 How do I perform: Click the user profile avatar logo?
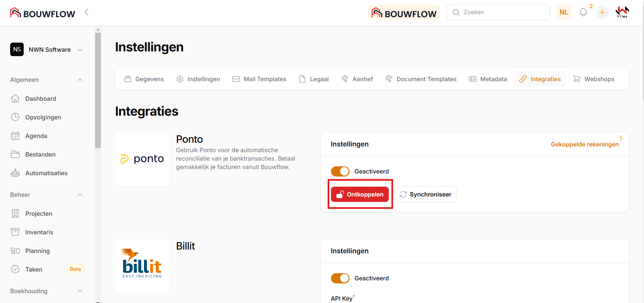click(622, 12)
